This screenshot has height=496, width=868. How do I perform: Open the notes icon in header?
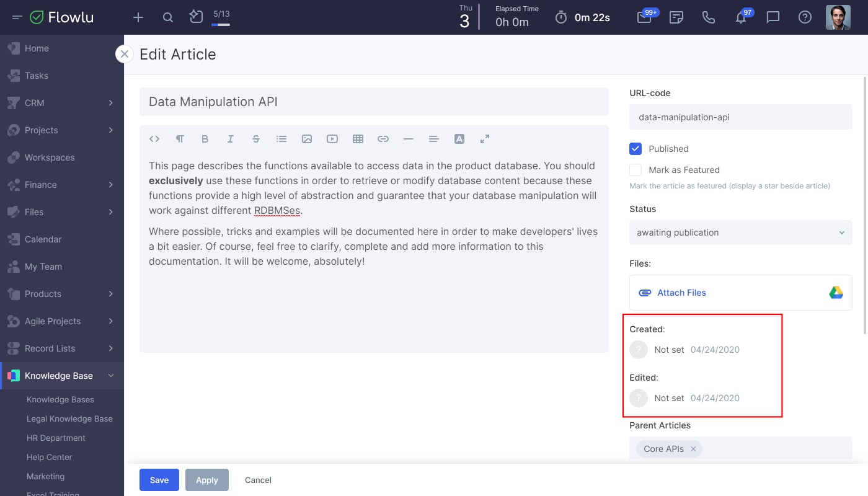click(676, 17)
